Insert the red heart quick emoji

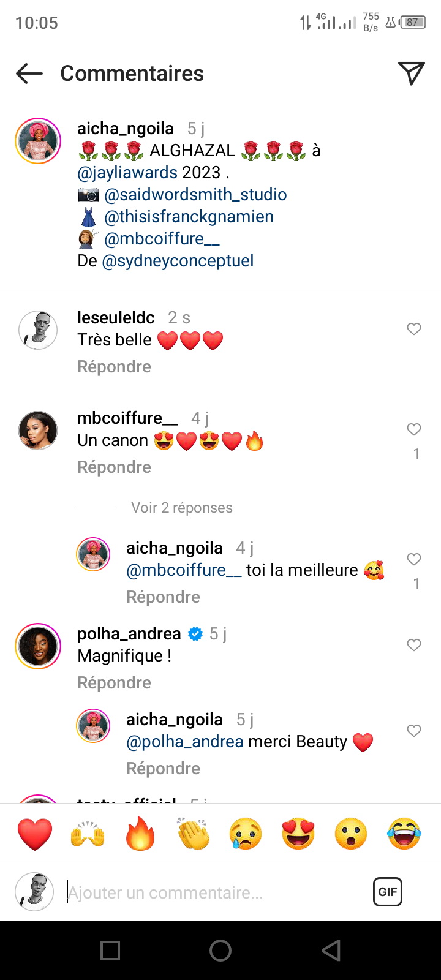tap(35, 834)
